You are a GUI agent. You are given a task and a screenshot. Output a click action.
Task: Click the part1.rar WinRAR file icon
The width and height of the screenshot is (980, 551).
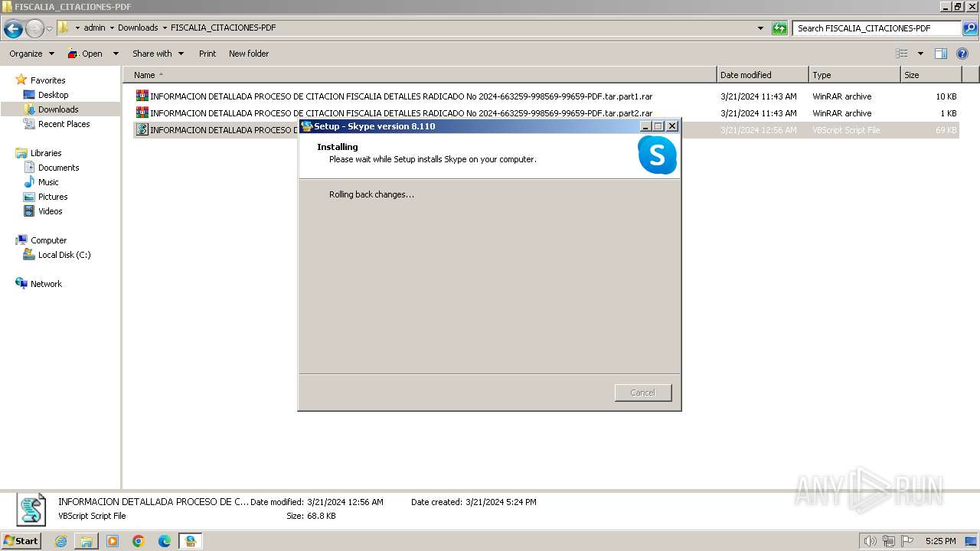[142, 96]
